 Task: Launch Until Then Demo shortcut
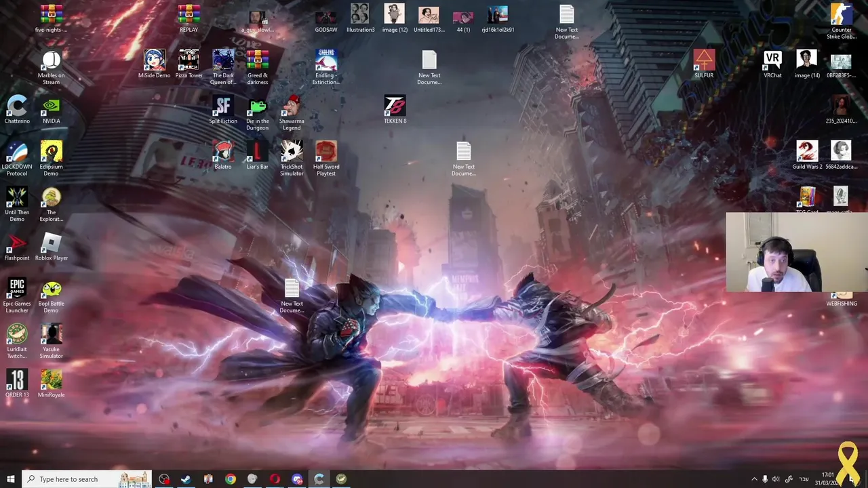click(17, 204)
